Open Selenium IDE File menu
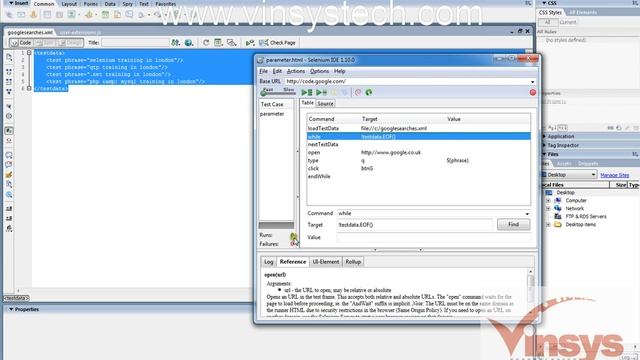Viewport: 640px width, 360px height. 264,71
